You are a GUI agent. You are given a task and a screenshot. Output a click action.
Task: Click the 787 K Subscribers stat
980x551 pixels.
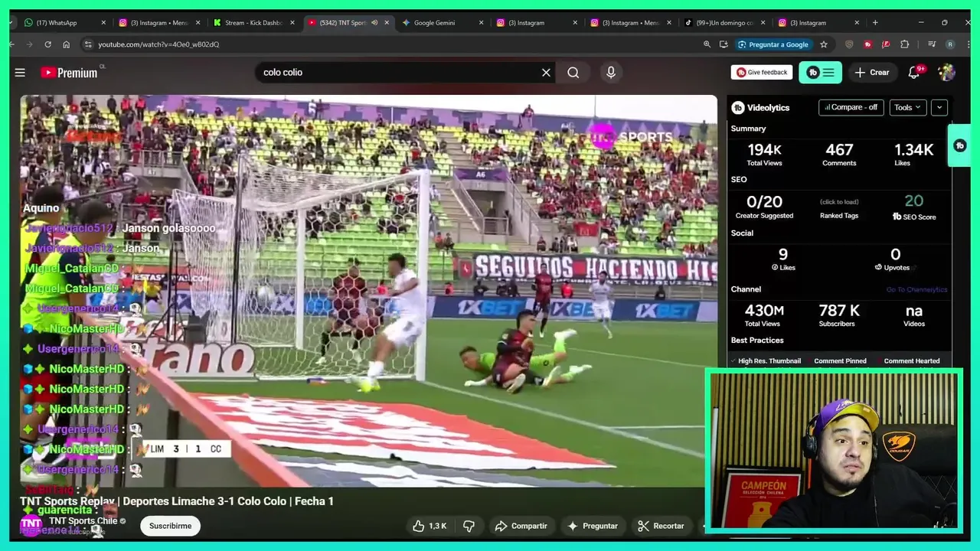tap(838, 315)
